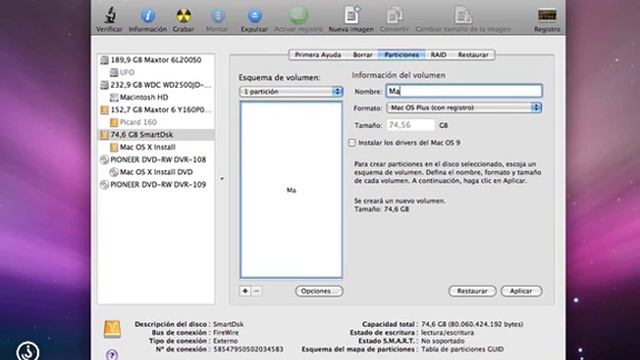Click the Grabar burn icon

[x=183, y=16]
